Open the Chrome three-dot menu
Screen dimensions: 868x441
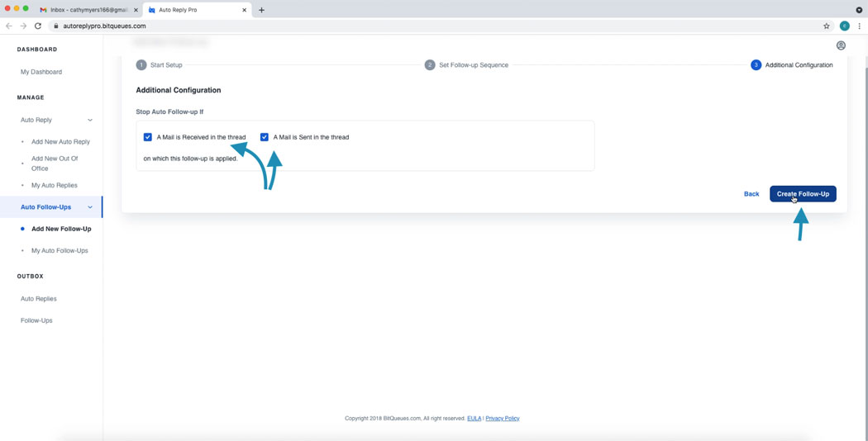pos(859,26)
